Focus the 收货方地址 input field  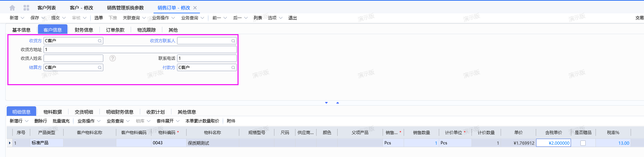140,50
